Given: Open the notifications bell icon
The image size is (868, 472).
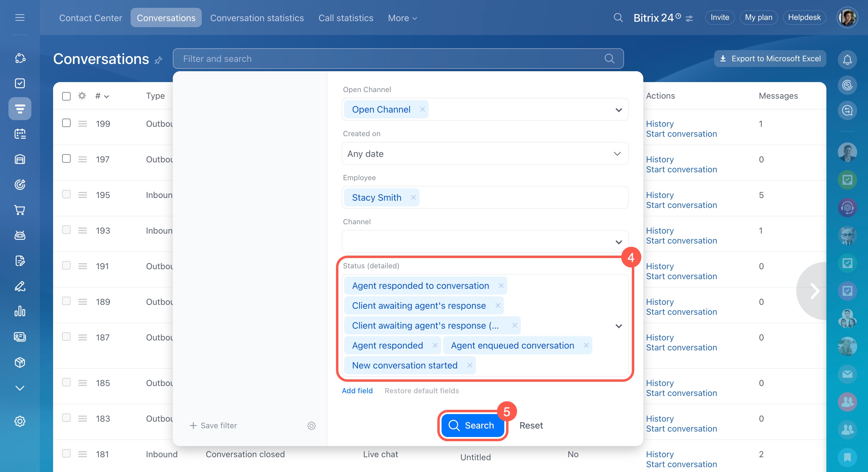Looking at the screenshot, I should click(847, 60).
